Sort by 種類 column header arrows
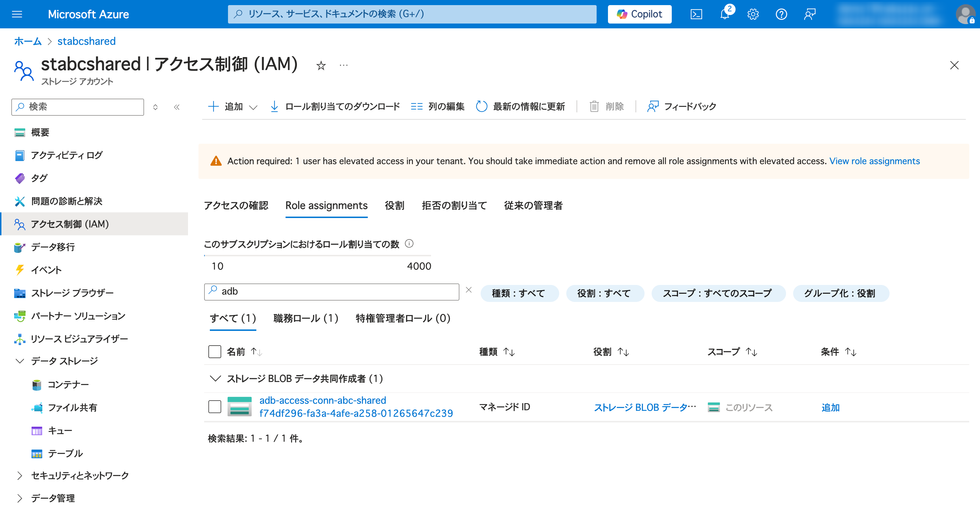The width and height of the screenshot is (980, 516). click(509, 352)
